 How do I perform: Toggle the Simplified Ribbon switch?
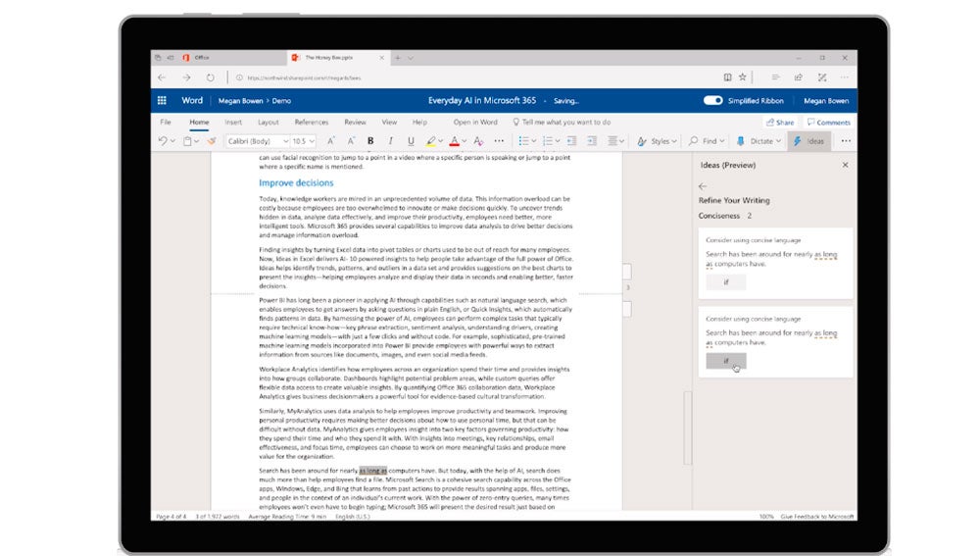(x=712, y=100)
